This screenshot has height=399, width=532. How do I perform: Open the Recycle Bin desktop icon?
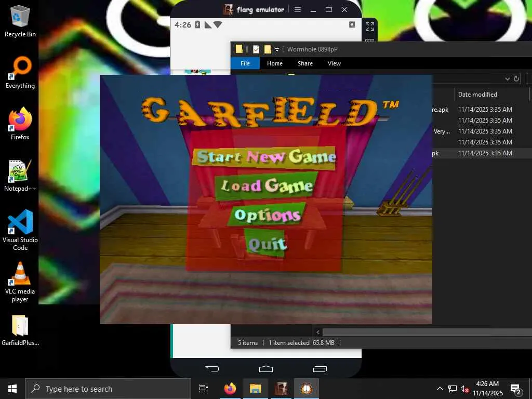coord(20,21)
